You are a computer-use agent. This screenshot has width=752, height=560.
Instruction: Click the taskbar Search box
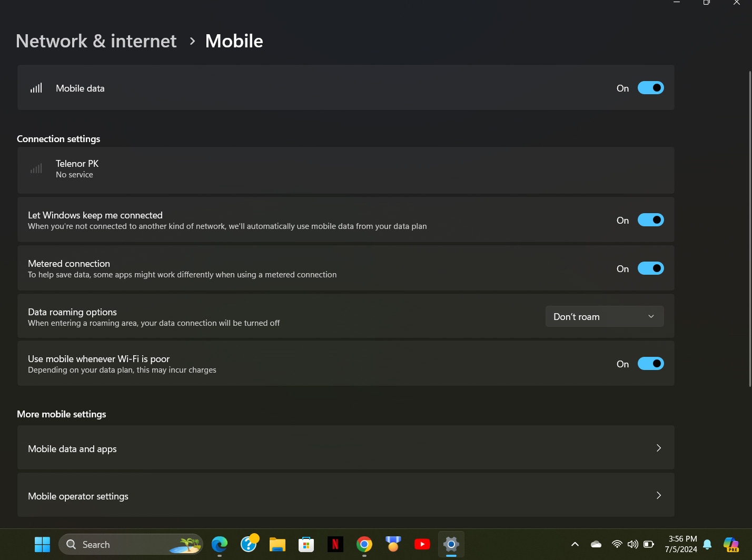(x=131, y=544)
